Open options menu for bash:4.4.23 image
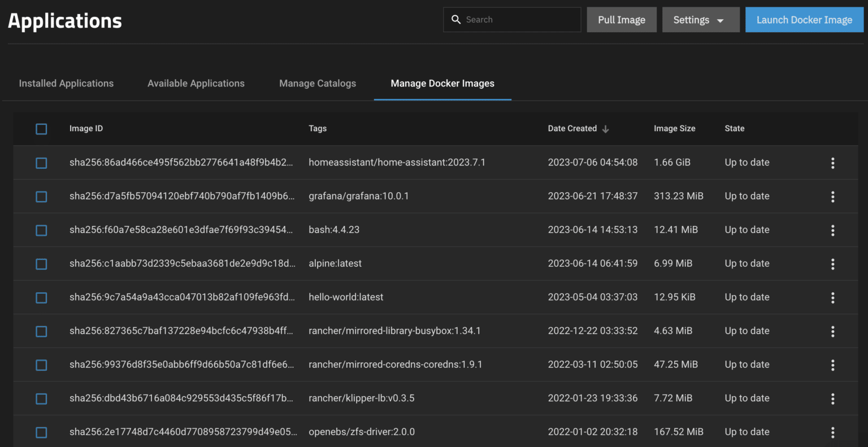The height and width of the screenshot is (447, 868). tap(832, 230)
